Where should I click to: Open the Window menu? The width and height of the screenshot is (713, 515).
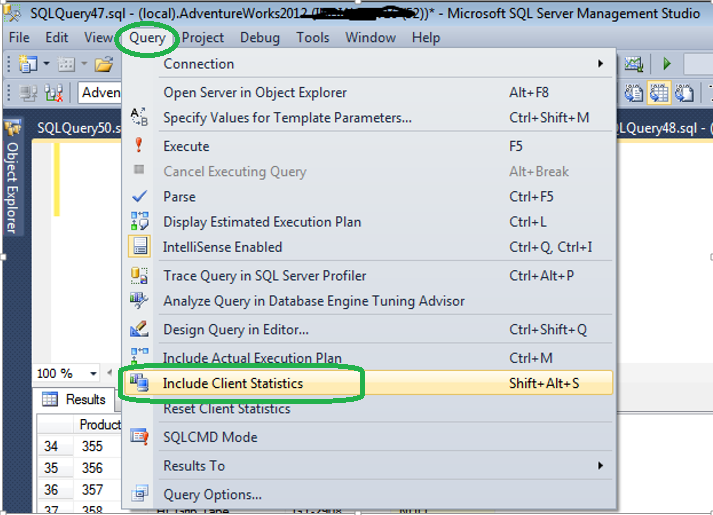(370, 37)
